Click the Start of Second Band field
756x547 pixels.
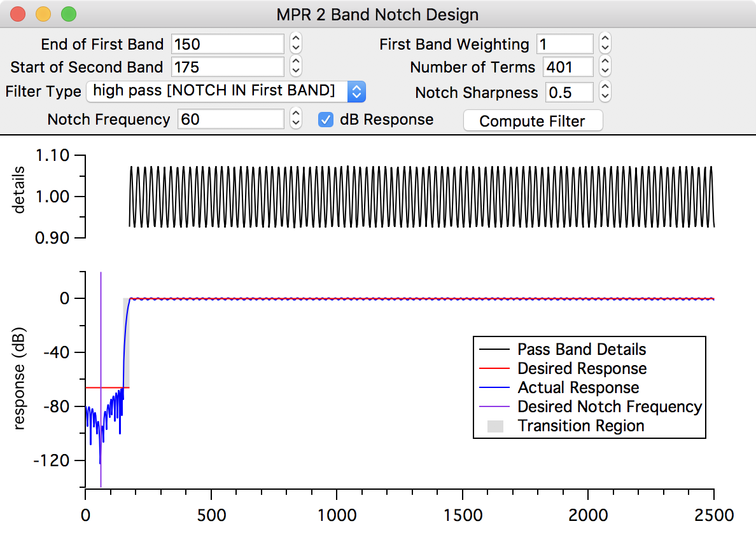point(227,67)
